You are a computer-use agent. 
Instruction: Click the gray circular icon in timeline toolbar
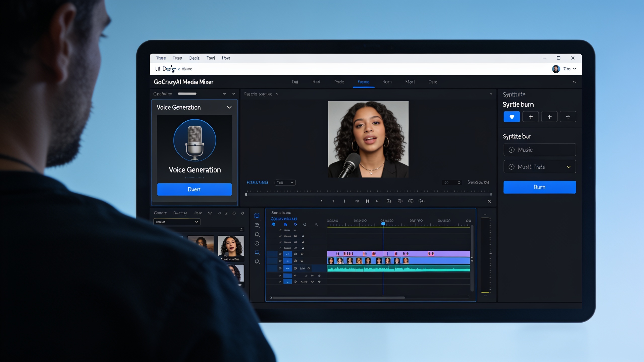click(x=305, y=224)
